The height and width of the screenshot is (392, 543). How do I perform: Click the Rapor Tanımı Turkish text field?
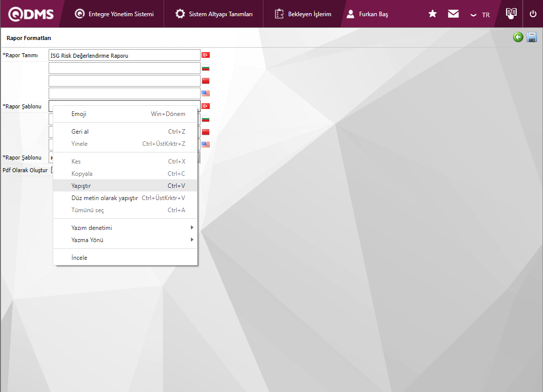(124, 55)
